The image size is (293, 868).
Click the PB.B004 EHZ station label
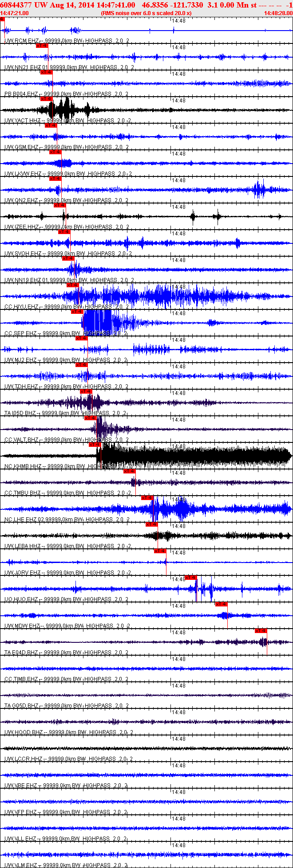21,94
